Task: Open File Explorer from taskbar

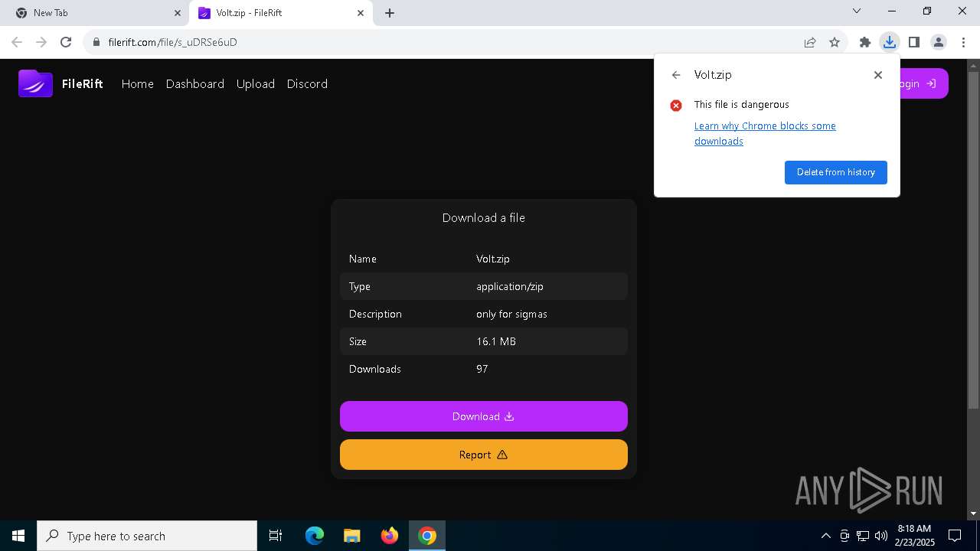Action: pyautogui.click(x=352, y=536)
